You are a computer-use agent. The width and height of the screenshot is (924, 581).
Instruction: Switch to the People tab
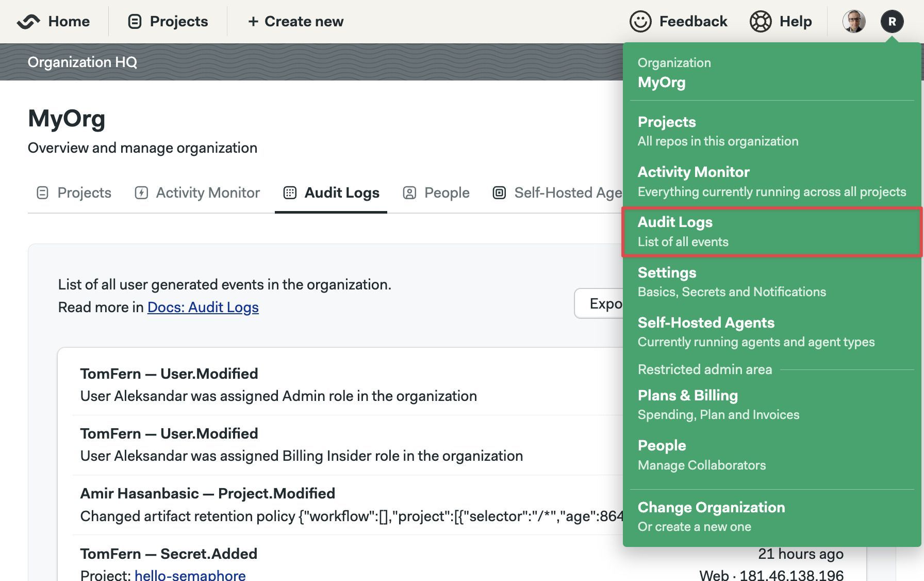coord(436,192)
